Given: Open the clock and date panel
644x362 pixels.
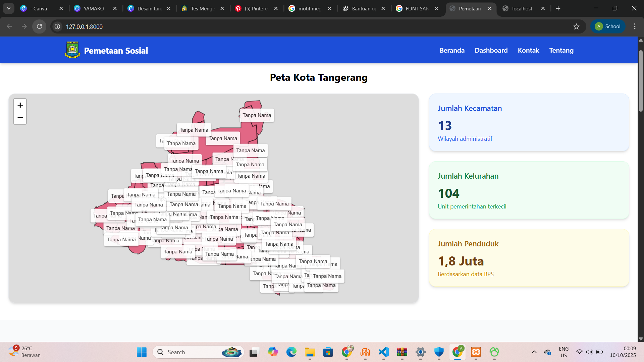Looking at the screenshot, I should click(x=623, y=352).
